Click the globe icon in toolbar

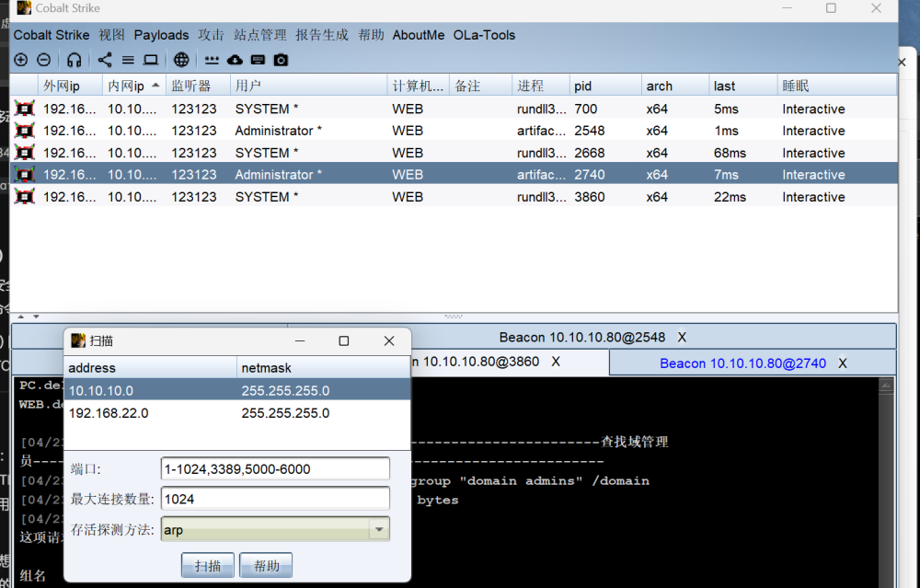pyautogui.click(x=181, y=60)
